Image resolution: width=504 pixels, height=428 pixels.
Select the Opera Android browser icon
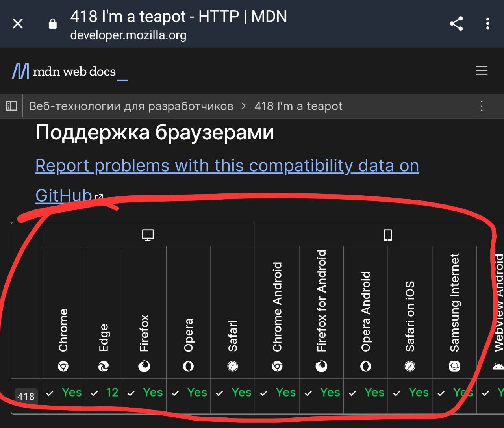pos(366,367)
